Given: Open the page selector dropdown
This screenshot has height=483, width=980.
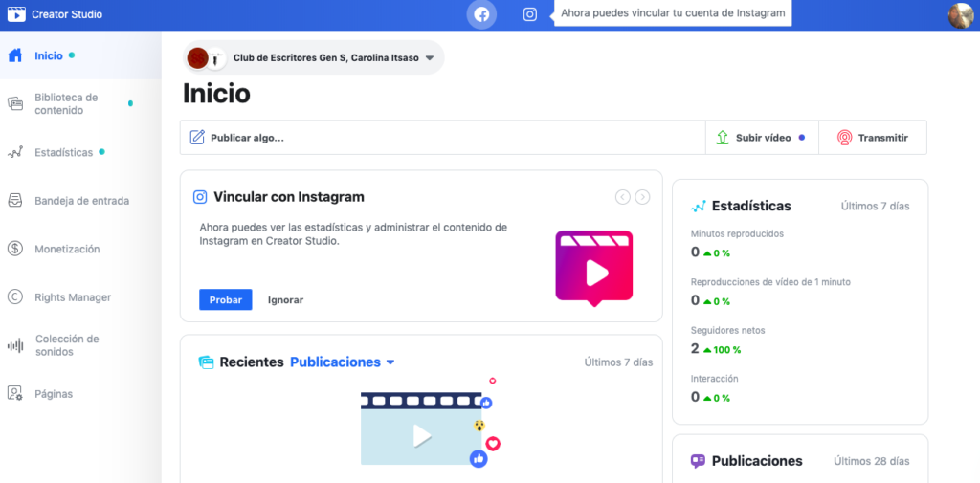Looking at the screenshot, I should click(x=314, y=58).
